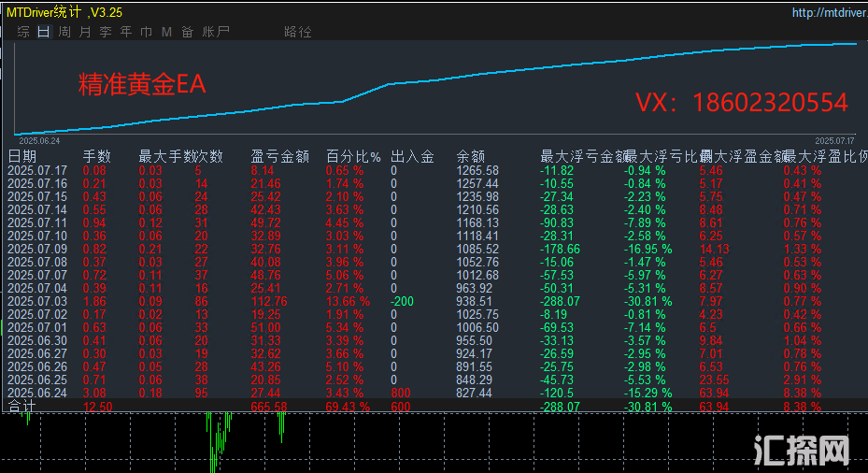Viewport: 868px width, 473px height.
Task: Click the -90.83 floating loss value
Action: pyautogui.click(x=557, y=223)
